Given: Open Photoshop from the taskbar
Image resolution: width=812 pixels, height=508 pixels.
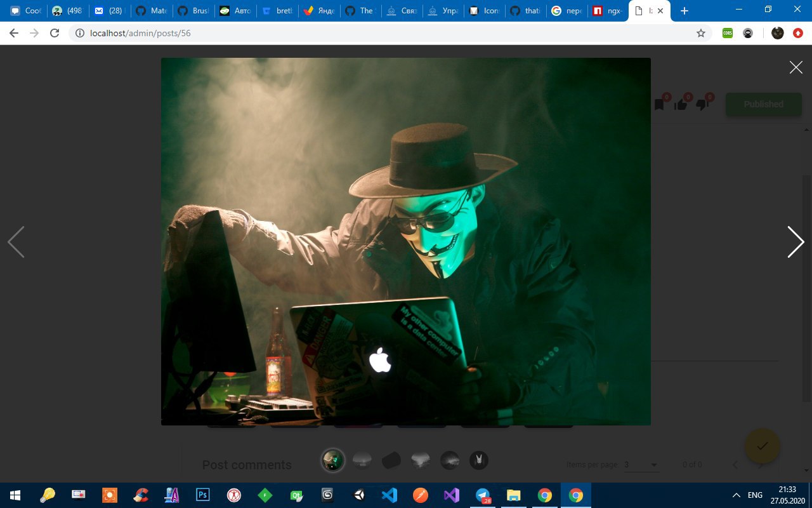Looking at the screenshot, I should pyautogui.click(x=203, y=495).
